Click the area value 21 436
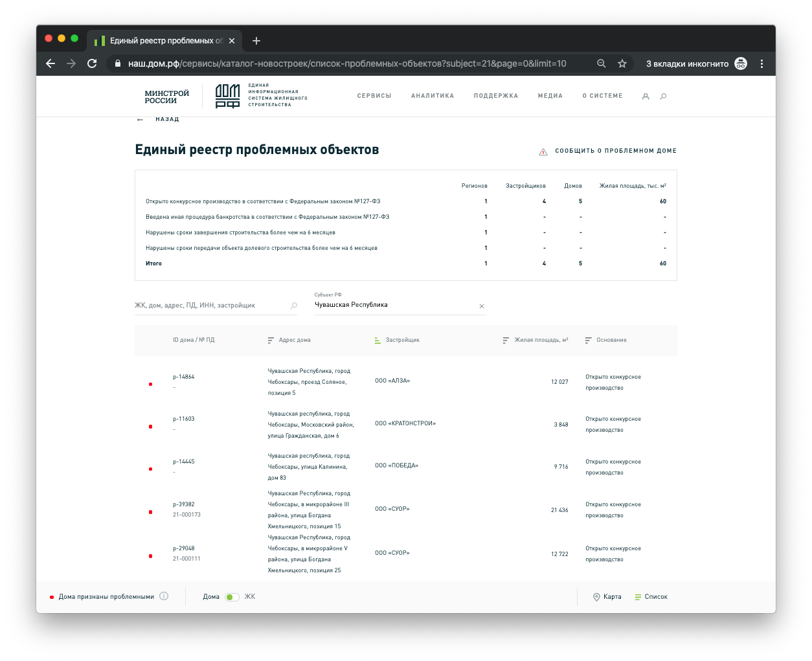Image resolution: width=812 pixels, height=661 pixels. coord(559,510)
